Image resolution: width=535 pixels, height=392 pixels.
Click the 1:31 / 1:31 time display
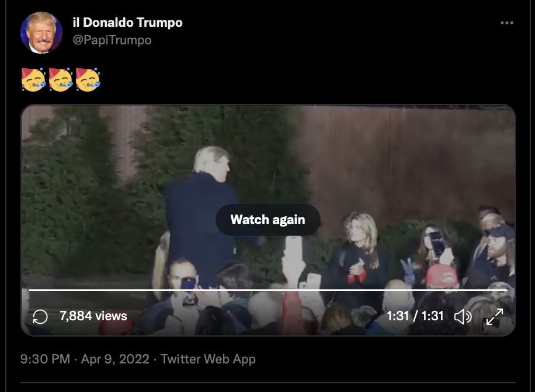click(x=415, y=316)
